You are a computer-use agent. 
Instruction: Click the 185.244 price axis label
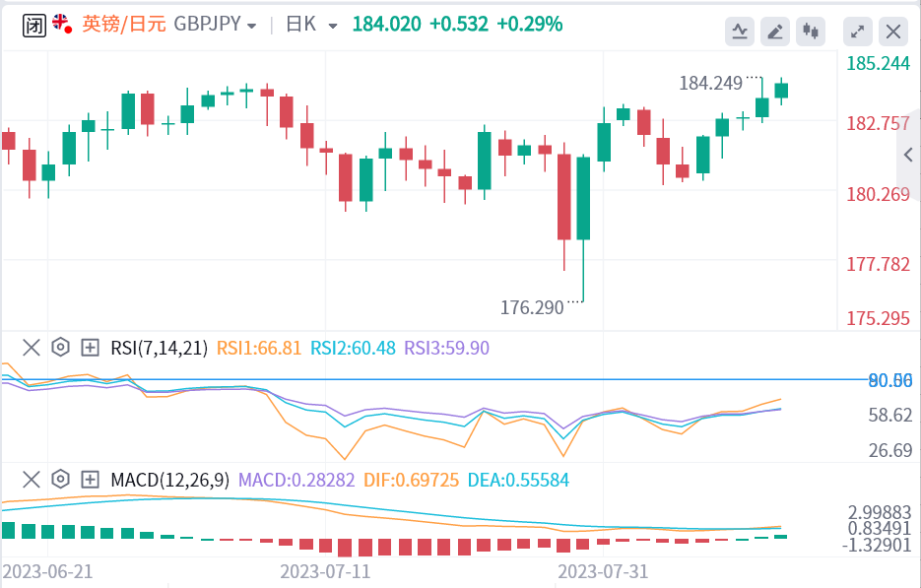(878, 63)
